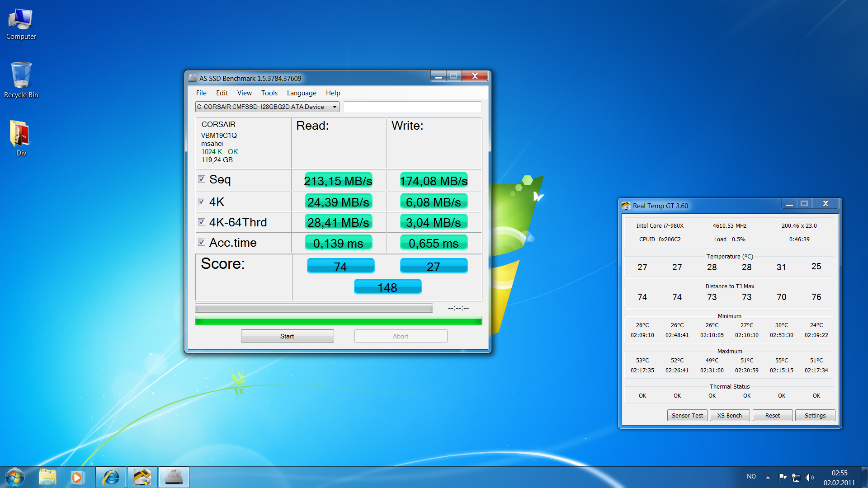The image size is (868, 488).
Task: Switch to AS SSD Benchmark in the taskbar
Action: (x=174, y=477)
